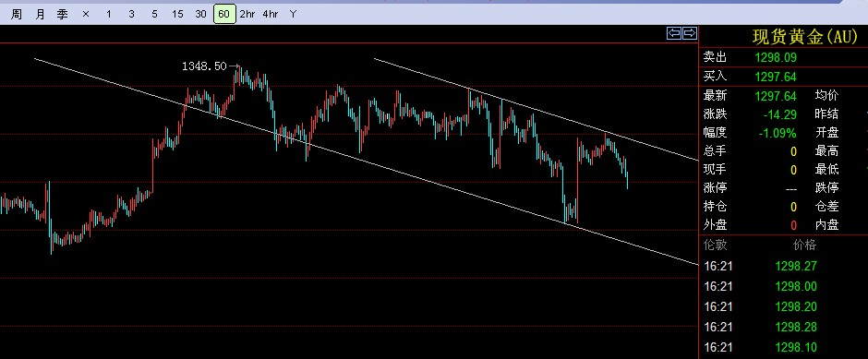Click the 最新 price value
This screenshot has height=359, width=868.
click(776, 96)
